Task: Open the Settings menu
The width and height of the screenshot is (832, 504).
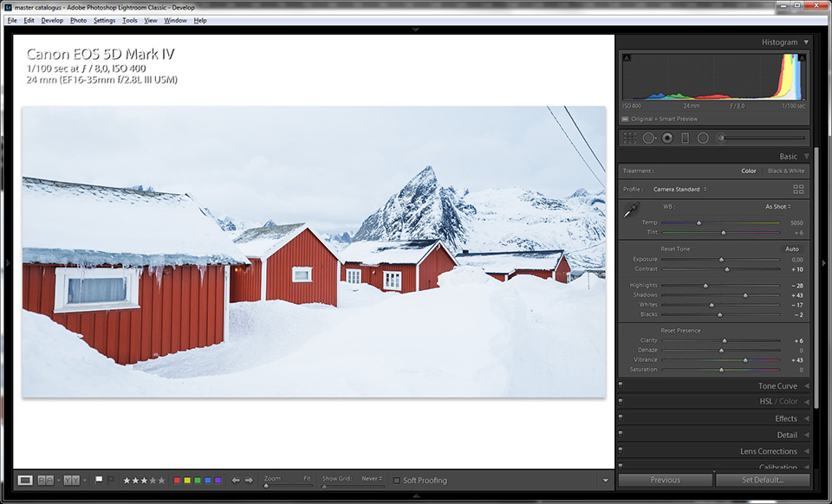Action: pos(105,21)
